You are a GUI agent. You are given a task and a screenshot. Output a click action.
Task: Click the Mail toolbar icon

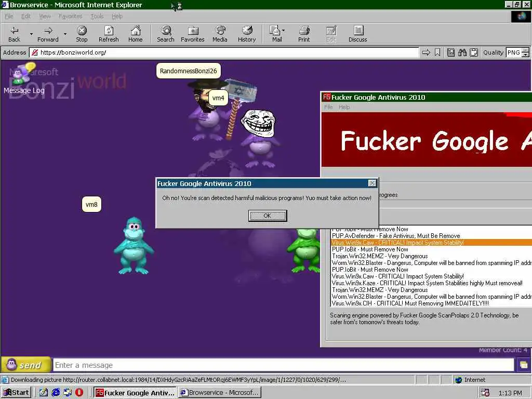click(x=275, y=34)
